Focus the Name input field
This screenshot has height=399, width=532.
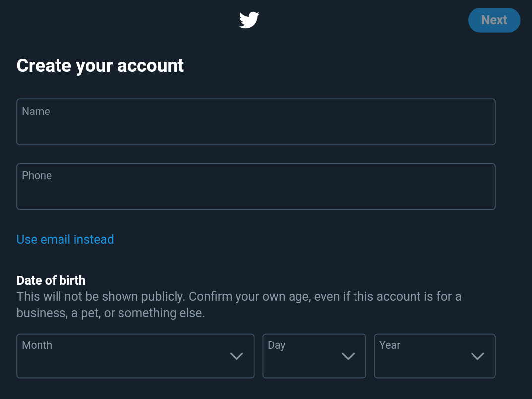pyautogui.click(x=256, y=127)
